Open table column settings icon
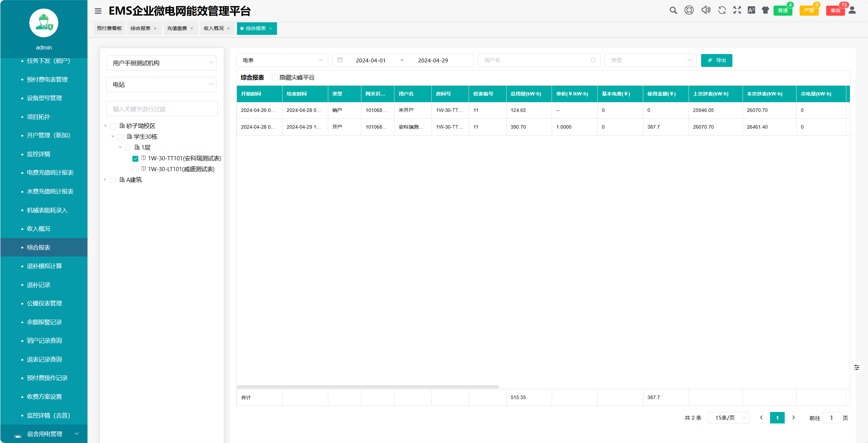The width and height of the screenshot is (868, 443). coord(857,367)
